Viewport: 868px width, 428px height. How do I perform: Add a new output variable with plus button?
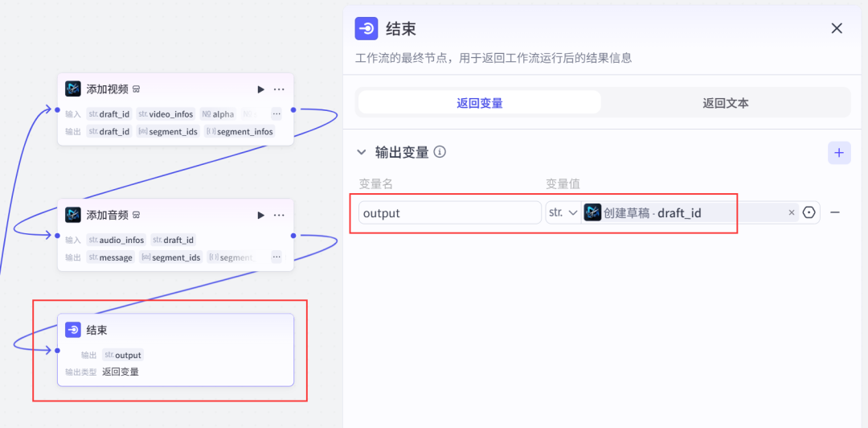pyautogui.click(x=839, y=153)
